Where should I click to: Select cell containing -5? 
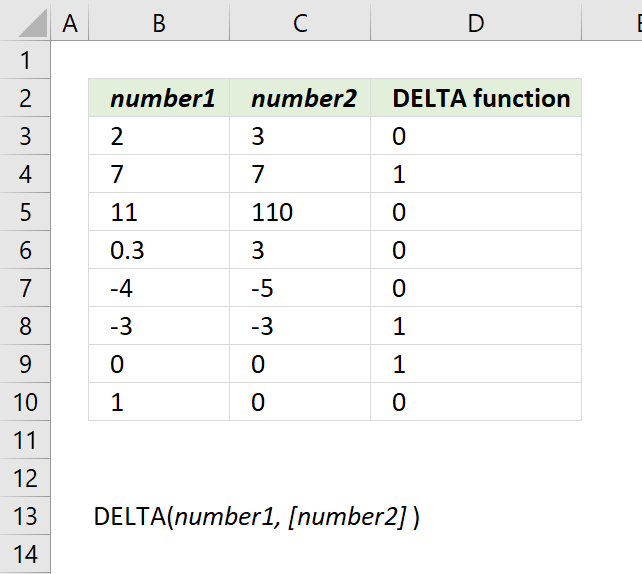pyautogui.click(x=300, y=288)
